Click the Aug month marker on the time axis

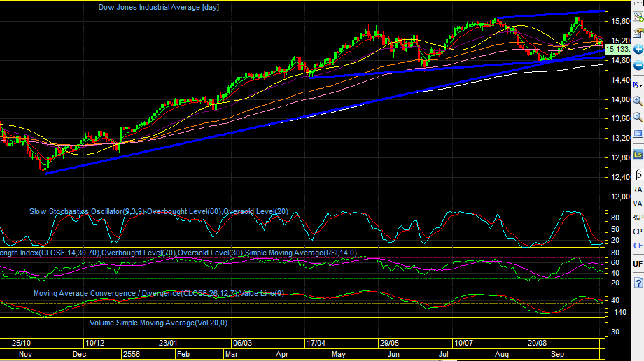point(502,354)
